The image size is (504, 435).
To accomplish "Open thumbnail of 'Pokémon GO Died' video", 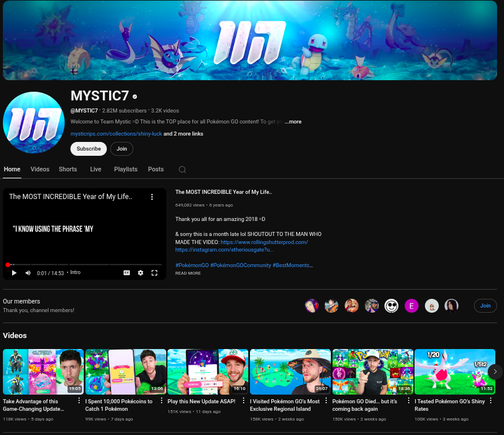I will pos(373,372).
